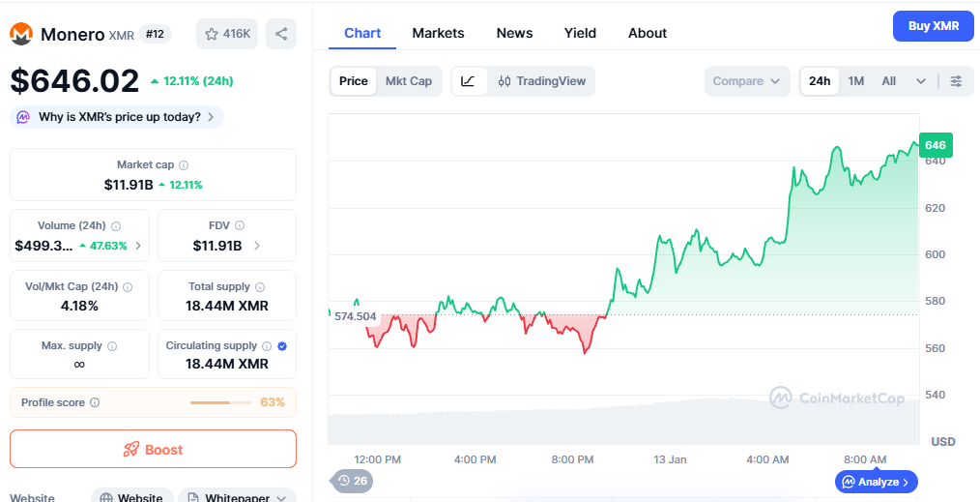Click the Boost button

[x=153, y=449]
